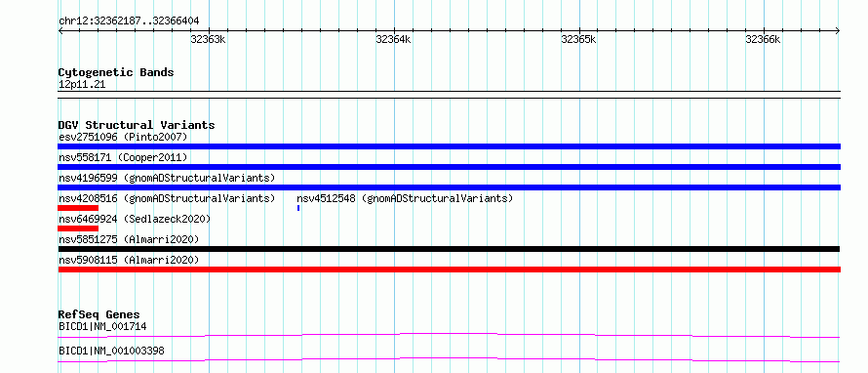Screen dimensions: 868x373
Task: Select the black bar under nsv5851275
Action: (449, 249)
